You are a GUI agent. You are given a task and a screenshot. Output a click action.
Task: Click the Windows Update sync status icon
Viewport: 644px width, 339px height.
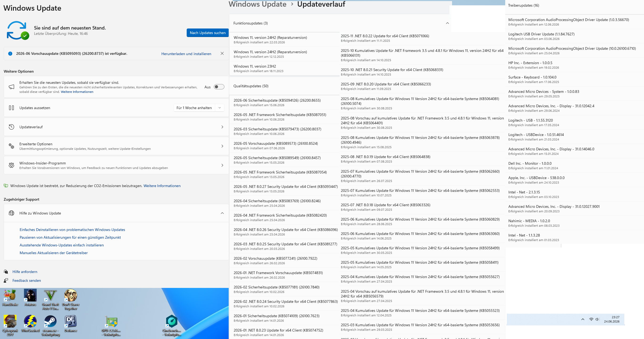[x=18, y=30]
